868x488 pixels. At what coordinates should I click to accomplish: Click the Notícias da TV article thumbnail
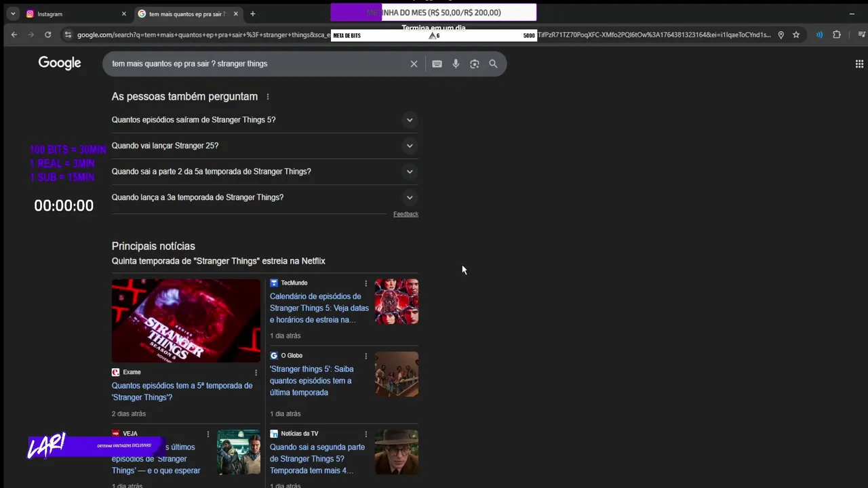tap(397, 452)
